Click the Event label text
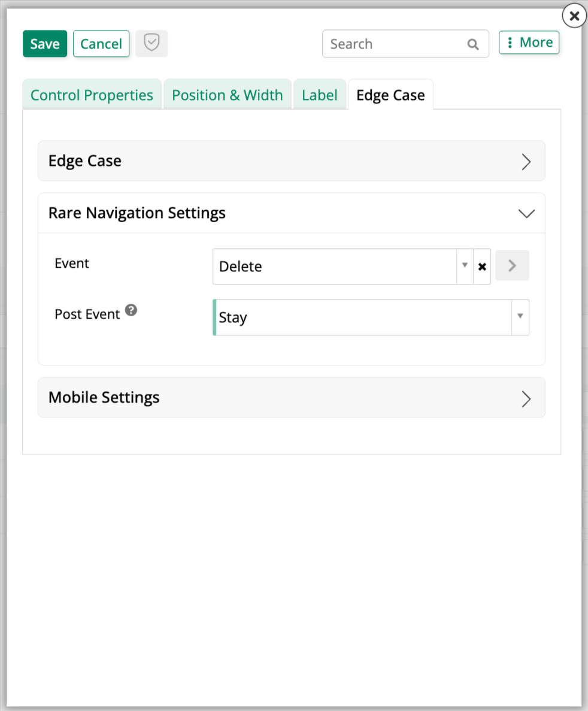Image resolution: width=588 pixels, height=711 pixels. 72,264
